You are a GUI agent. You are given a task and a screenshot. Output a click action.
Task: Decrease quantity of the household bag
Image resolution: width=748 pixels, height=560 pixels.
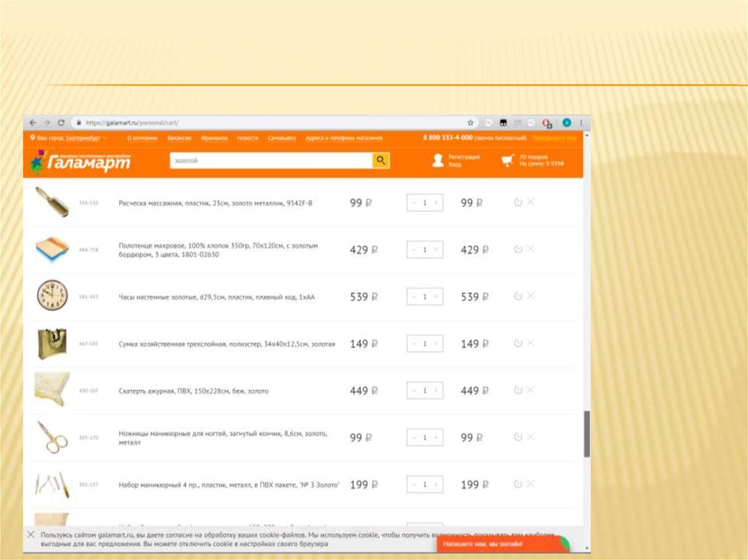(x=413, y=343)
